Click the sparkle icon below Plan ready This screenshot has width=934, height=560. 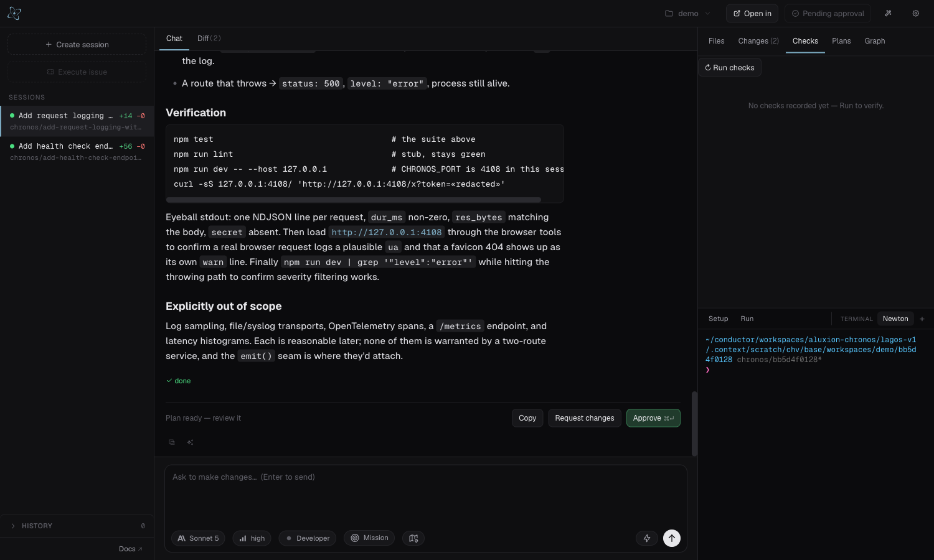pos(190,442)
